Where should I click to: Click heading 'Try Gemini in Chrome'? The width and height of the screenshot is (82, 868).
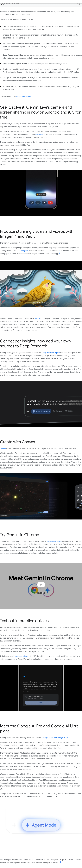(x=20, y=535)
